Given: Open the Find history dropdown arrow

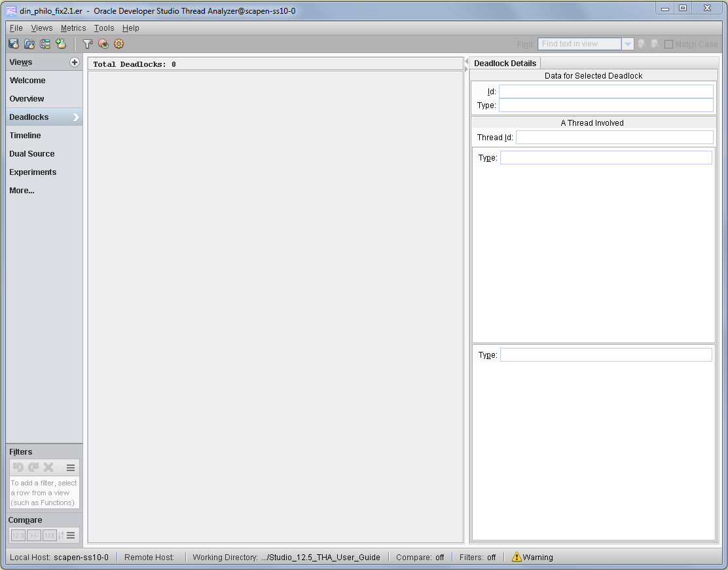Looking at the screenshot, I should pos(628,44).
